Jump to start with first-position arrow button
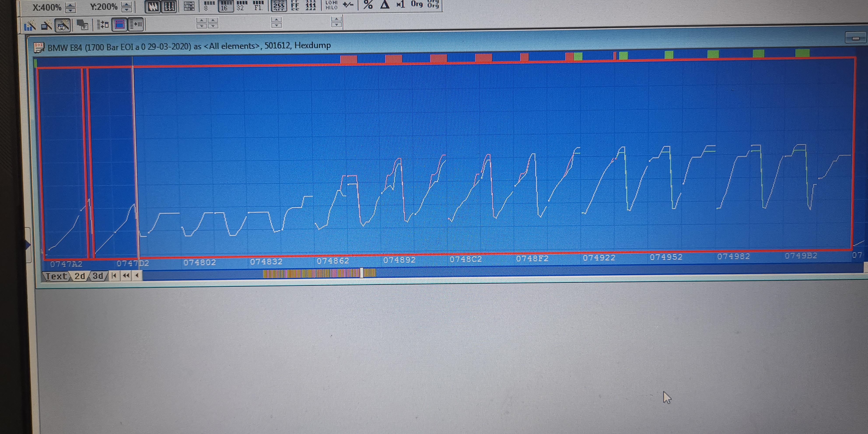868x434 pixels. pos(114,276)
